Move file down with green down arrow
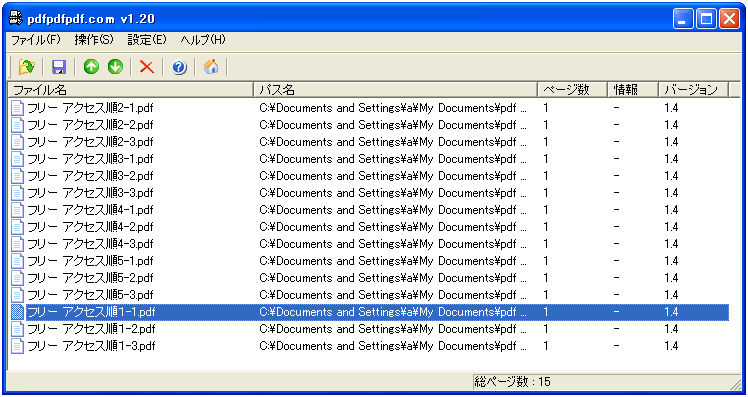Image resolution: width=748 pixels, height=397 pixels. click(x=115, y=67)
